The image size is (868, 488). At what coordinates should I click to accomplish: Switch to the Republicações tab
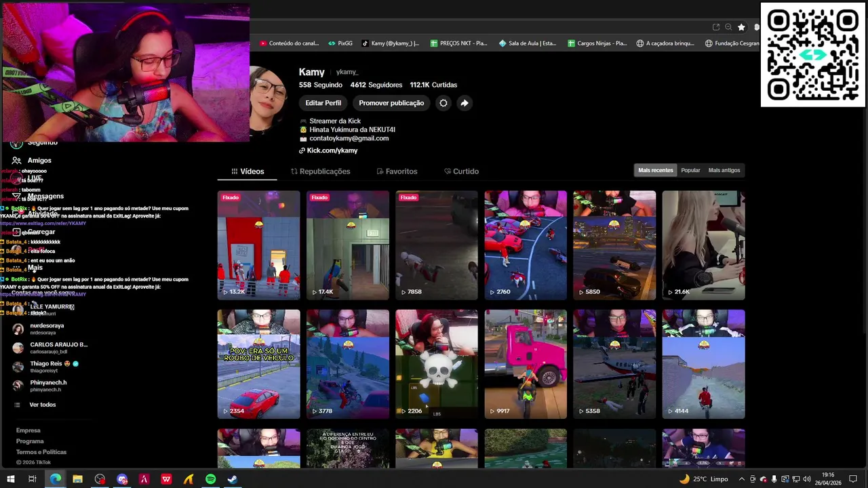click(x=321, y=171)
